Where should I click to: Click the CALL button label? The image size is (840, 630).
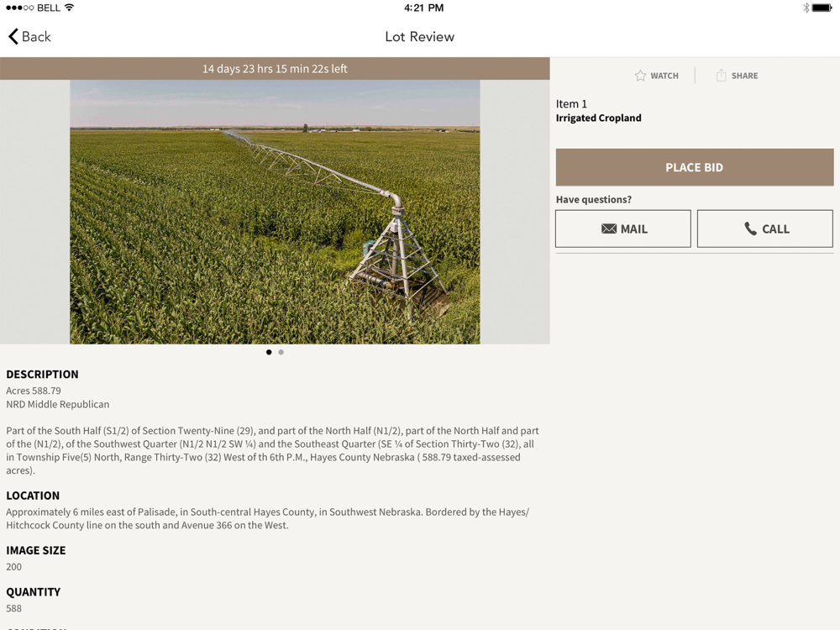775,228
